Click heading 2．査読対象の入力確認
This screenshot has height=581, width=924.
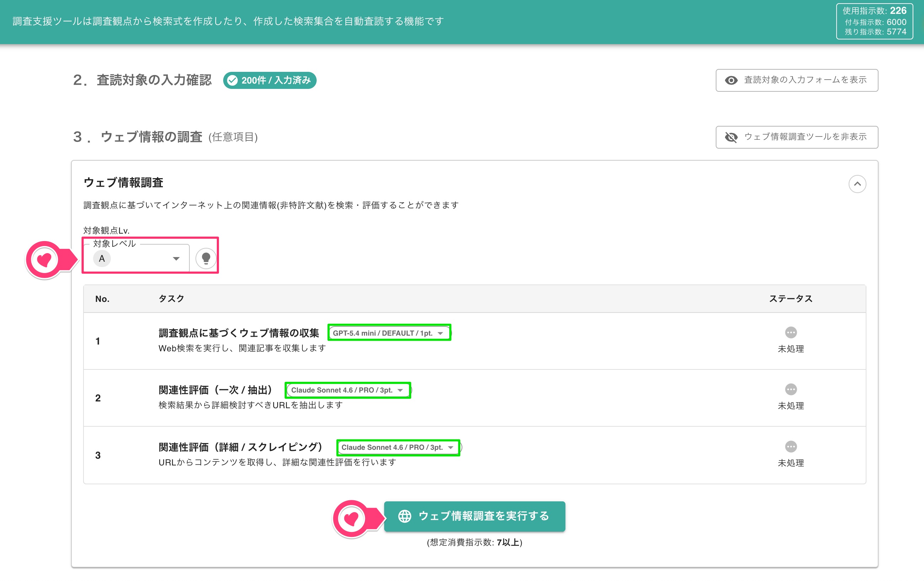point(142,80)
